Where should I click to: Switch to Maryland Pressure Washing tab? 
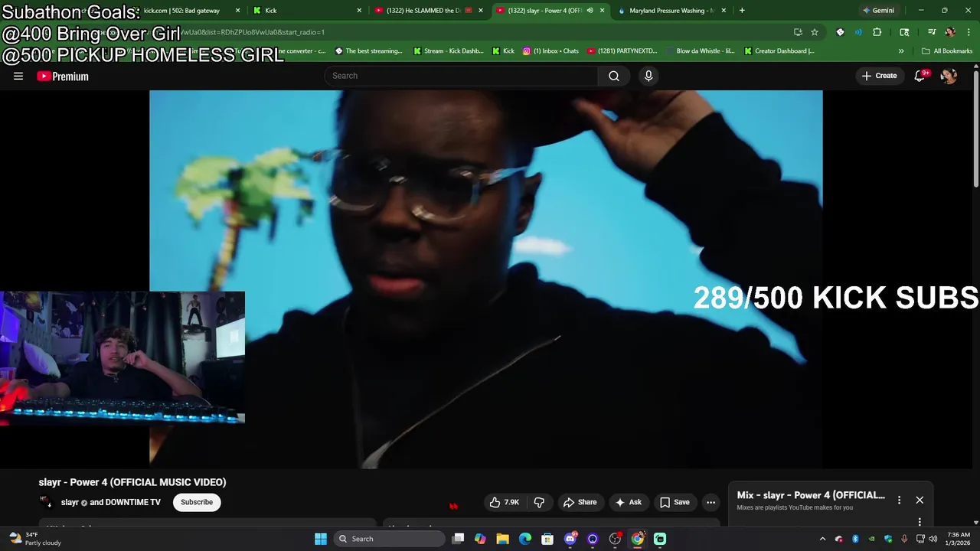(x=671, y=11)
